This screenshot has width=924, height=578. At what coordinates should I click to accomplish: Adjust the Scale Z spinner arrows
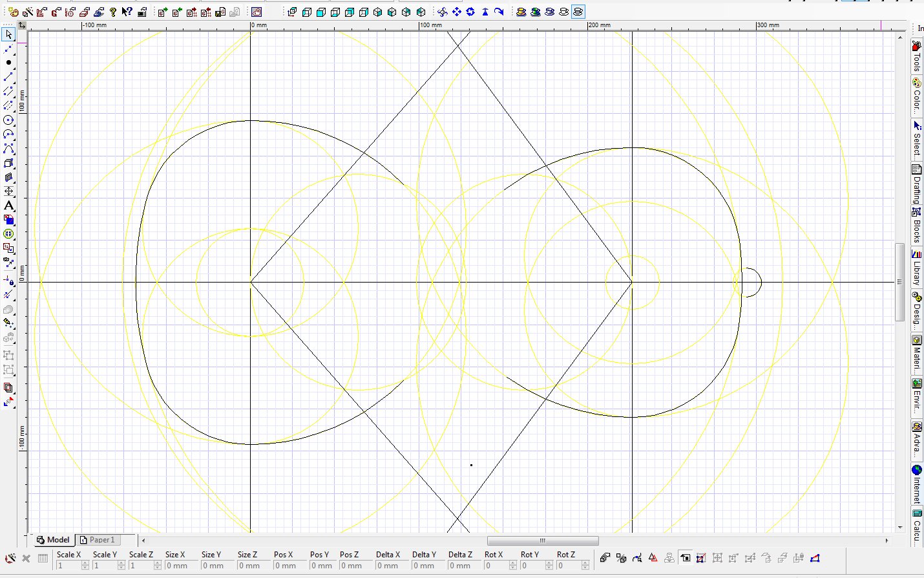[158, 566]
